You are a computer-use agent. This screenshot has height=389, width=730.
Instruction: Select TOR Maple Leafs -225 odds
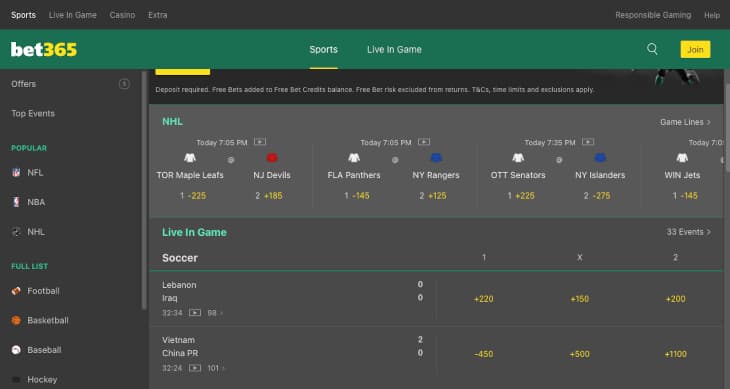pyautogui.click(x=193, y=195)
